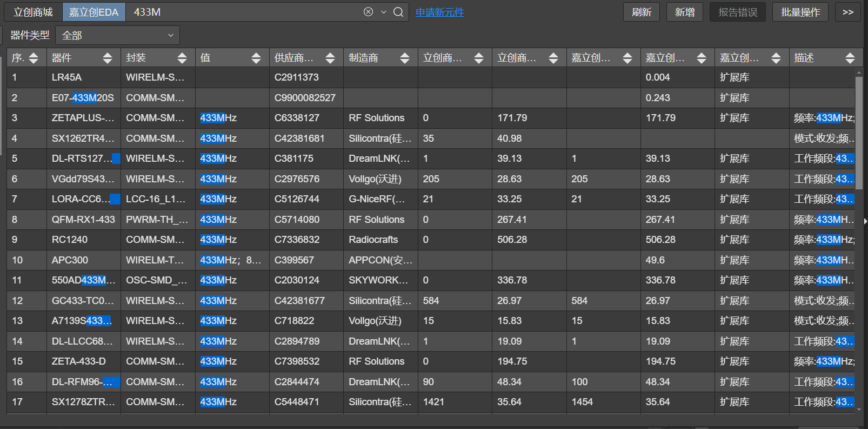Clear the 433M search text

[x=368, y=12]
